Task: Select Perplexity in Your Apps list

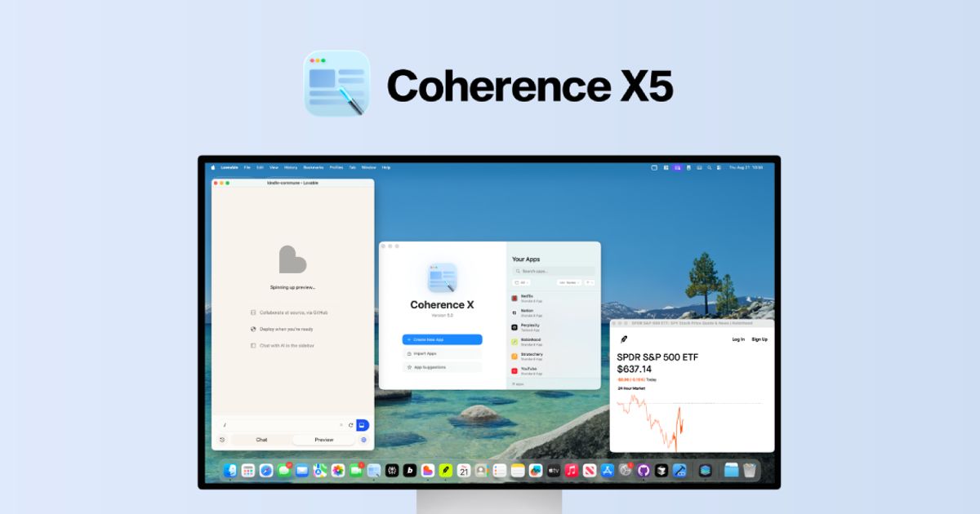Action: (553, 327)
